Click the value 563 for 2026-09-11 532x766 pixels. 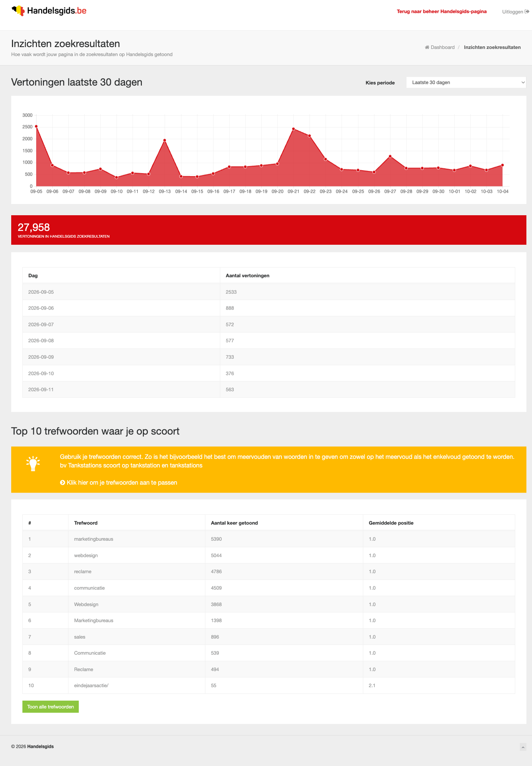click(x=230, y=390)
